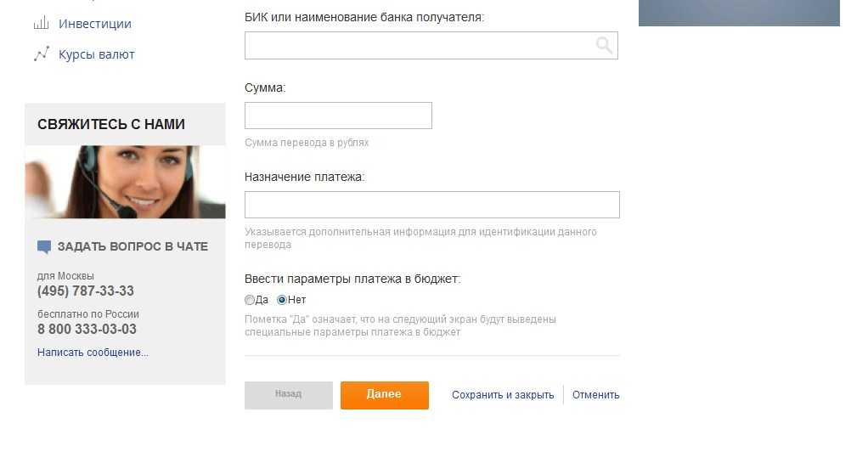The width and height of the screenshot is (868, 463).
Task: Click the Написать сообщение... link
Action: coord(93,353)
